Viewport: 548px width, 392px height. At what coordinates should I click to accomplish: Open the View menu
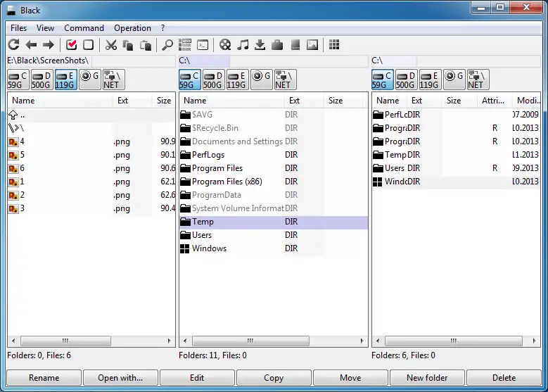(46, 28)
